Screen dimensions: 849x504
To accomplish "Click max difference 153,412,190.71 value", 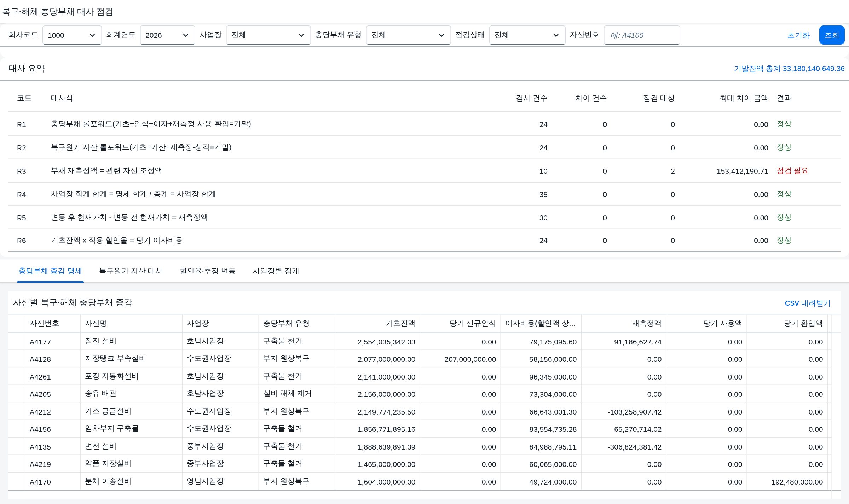I will [x=742, y=171].
